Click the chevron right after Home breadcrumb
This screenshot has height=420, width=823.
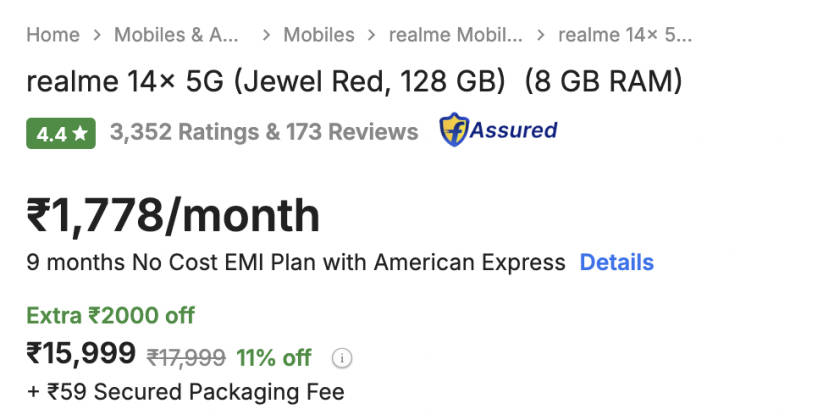(97, 35)
